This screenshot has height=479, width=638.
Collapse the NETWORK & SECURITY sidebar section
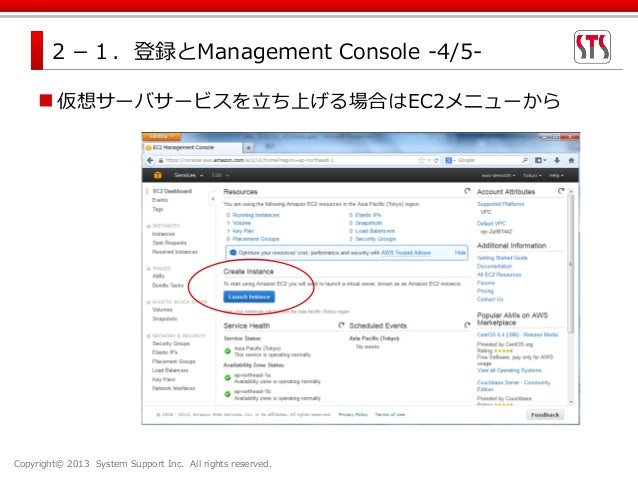point(149,336)
